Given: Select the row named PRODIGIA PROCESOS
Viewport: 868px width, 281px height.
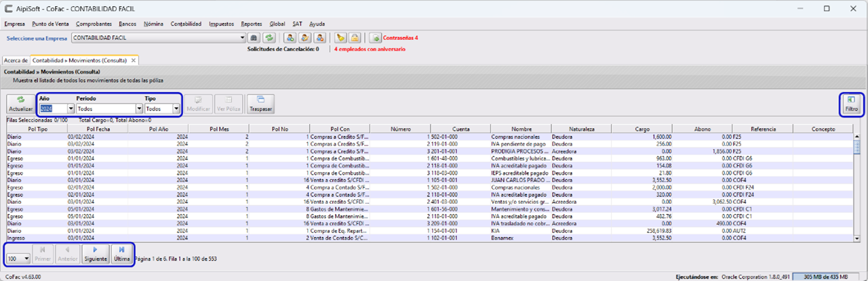Looking at the screenshot, I should tap(430, 151).
